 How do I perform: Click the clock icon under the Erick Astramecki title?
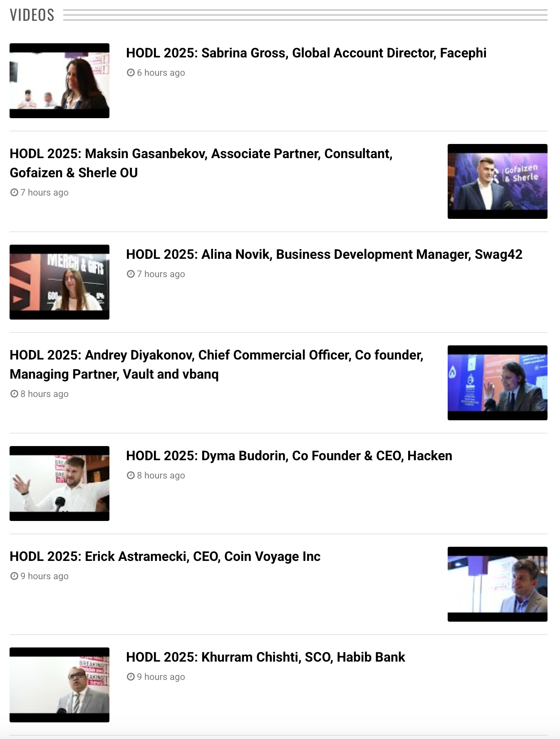(14, 576)
